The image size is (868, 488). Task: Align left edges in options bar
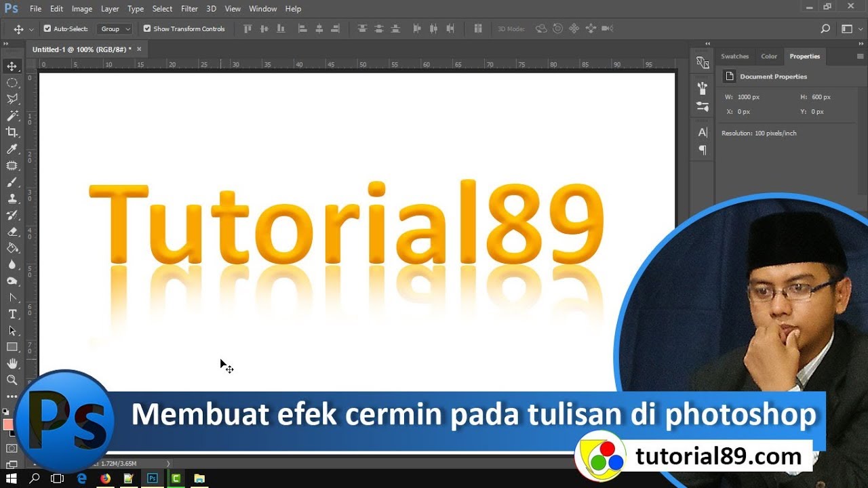point(302,28)
